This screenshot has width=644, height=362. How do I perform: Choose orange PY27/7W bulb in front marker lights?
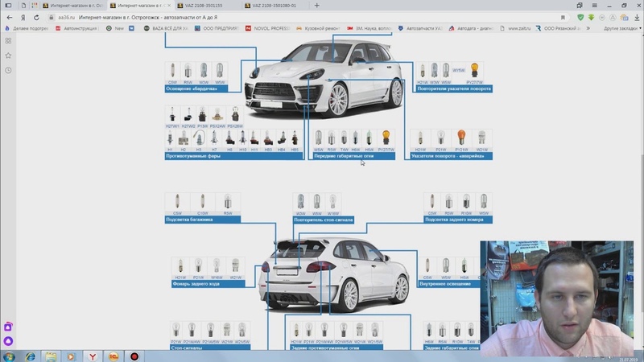[386, 138]
